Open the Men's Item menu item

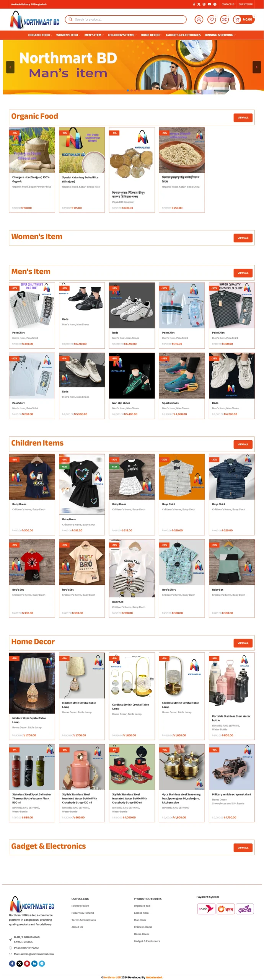[x=94, y=35]
